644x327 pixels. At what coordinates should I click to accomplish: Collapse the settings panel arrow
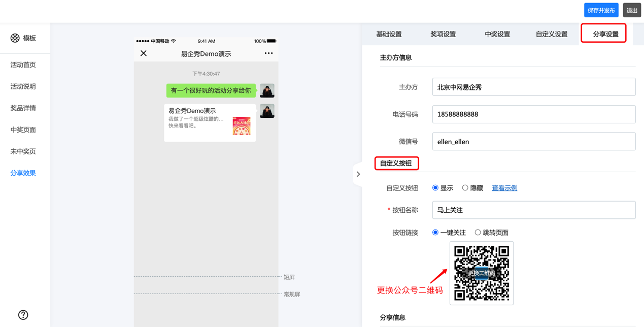click(x=358, y=174)
